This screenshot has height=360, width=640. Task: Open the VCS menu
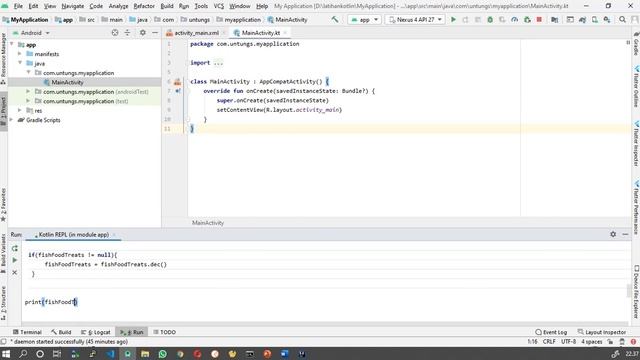point(219,6)
